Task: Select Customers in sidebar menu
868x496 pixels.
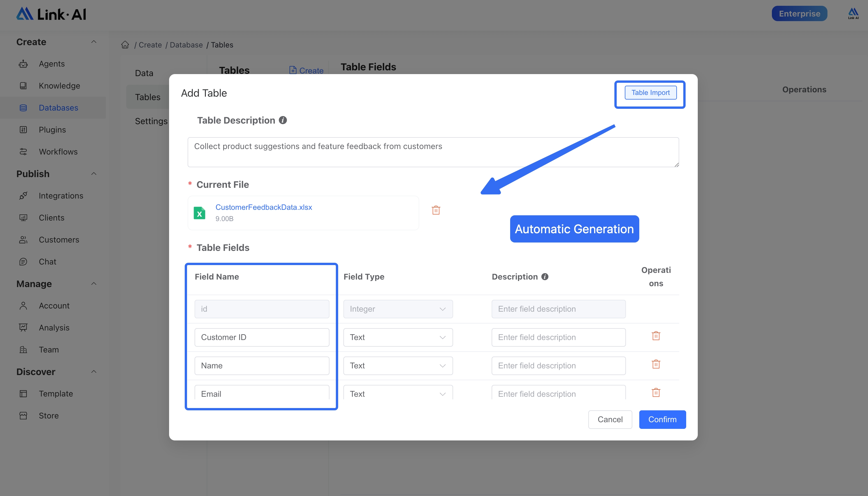Action: pyautogui.click(x=59, y=240)
